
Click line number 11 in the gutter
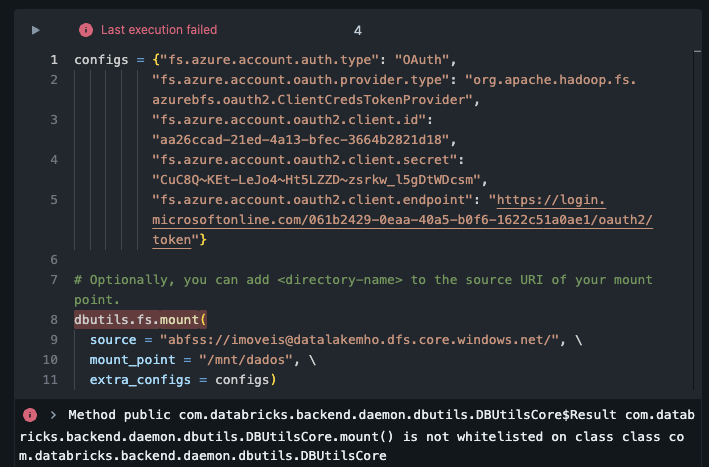point(50,379)
